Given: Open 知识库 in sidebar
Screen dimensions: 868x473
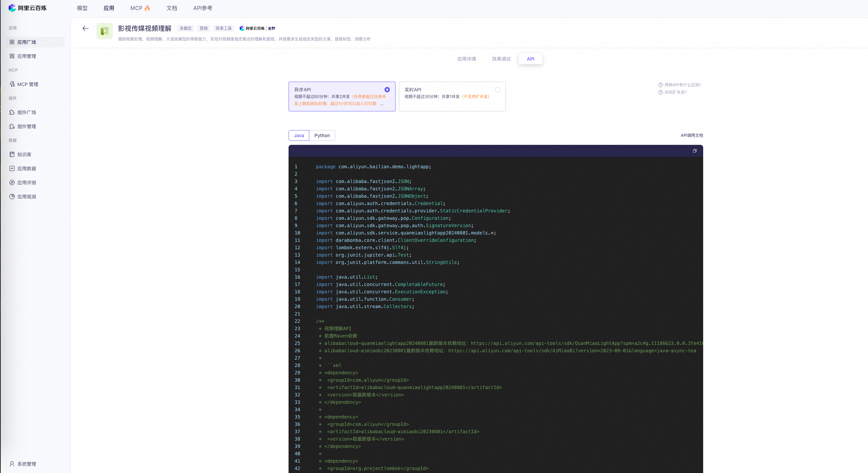Looking at the screenshot, I should click(24, 155).
